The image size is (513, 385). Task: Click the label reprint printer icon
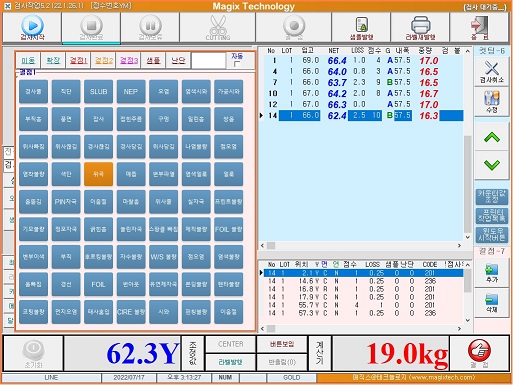coord(420,25)
